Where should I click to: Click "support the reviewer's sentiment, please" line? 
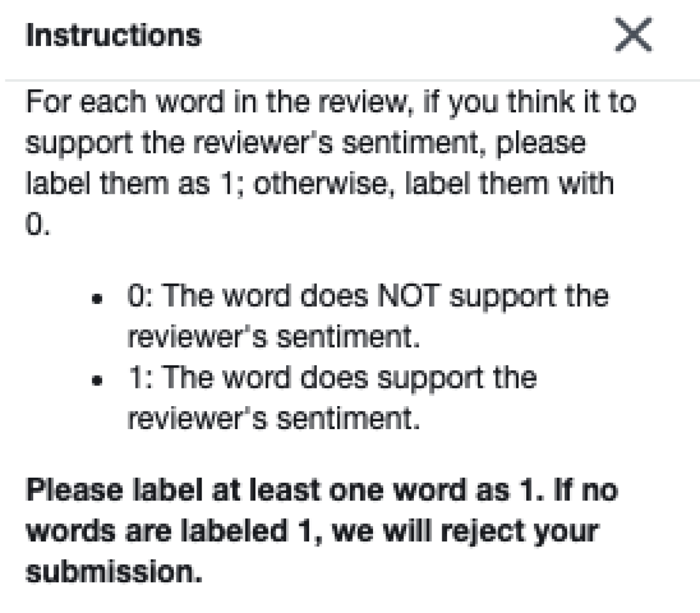coord(305,143)
